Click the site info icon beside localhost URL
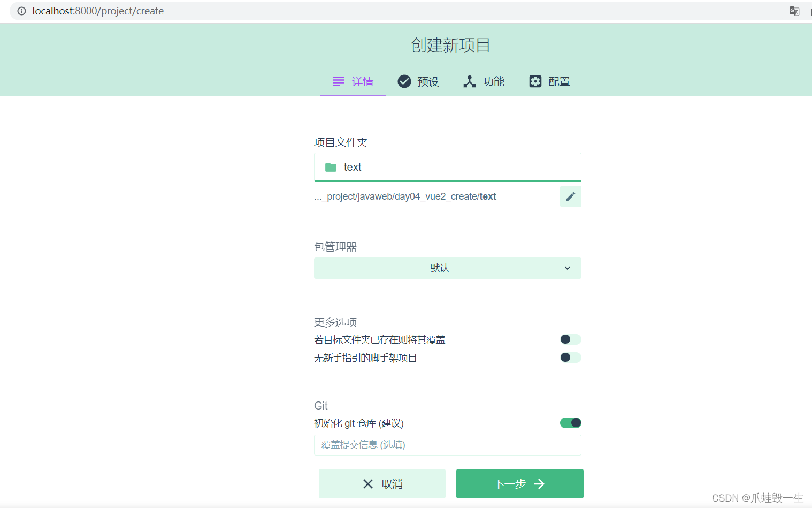The image size is (812, 508). point(21,11)
